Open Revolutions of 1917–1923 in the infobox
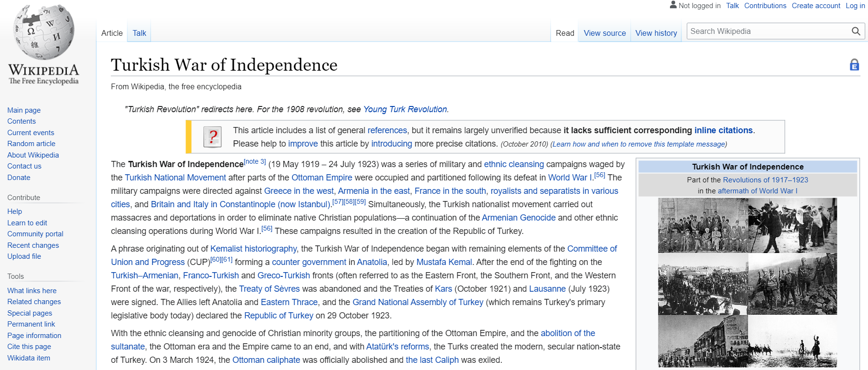Viewport: 868px width, 370px height. (765, 180)
